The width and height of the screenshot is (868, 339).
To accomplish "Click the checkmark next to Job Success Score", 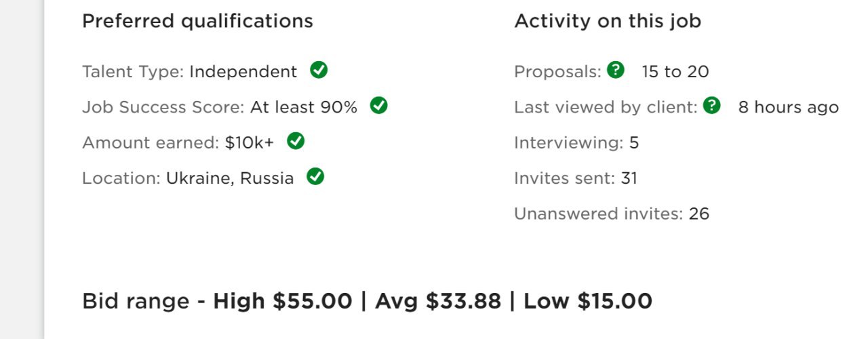I will coord(379,106).
